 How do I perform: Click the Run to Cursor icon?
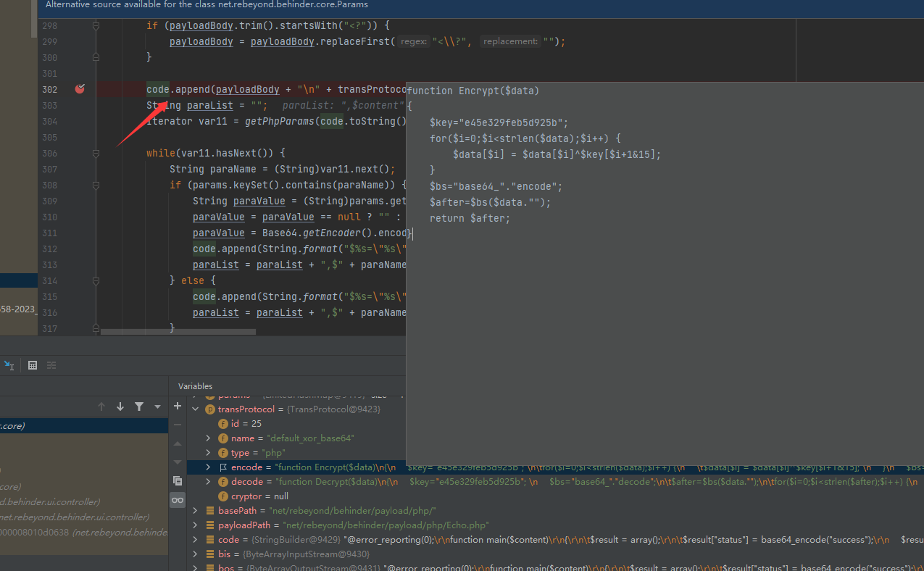coord(9,365)
